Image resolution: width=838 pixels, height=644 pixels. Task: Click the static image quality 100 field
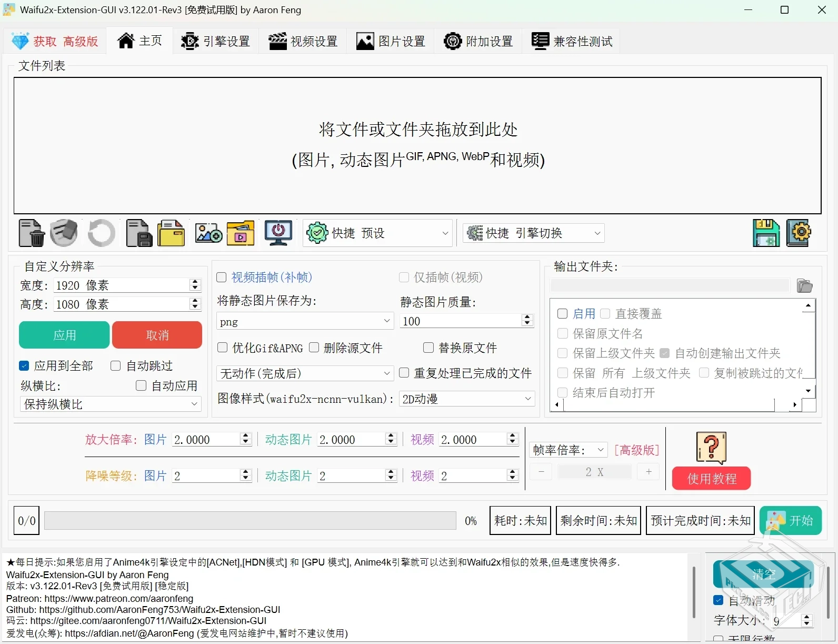tap(466, 321)
